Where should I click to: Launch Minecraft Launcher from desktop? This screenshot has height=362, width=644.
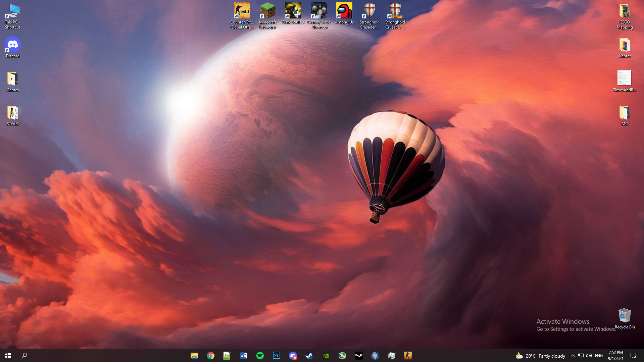pyautogui.click(x=267, y=16)
